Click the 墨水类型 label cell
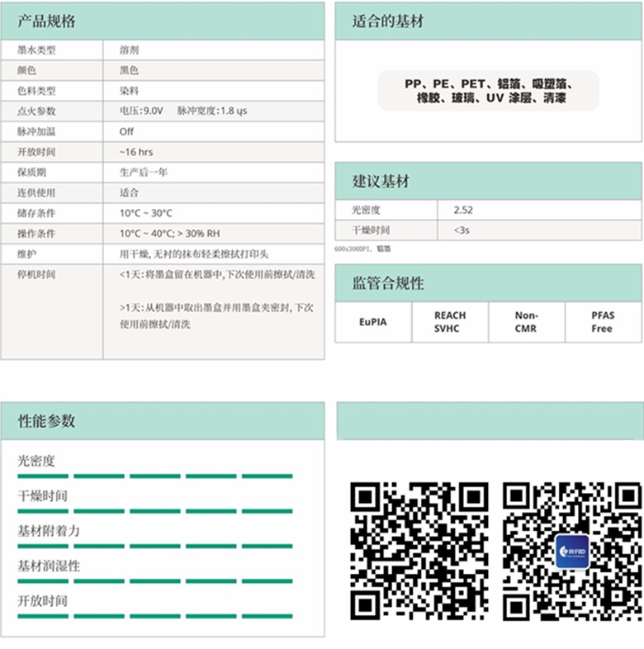The image size is (644, 649). pyautogui.click(x=52, y=50)
